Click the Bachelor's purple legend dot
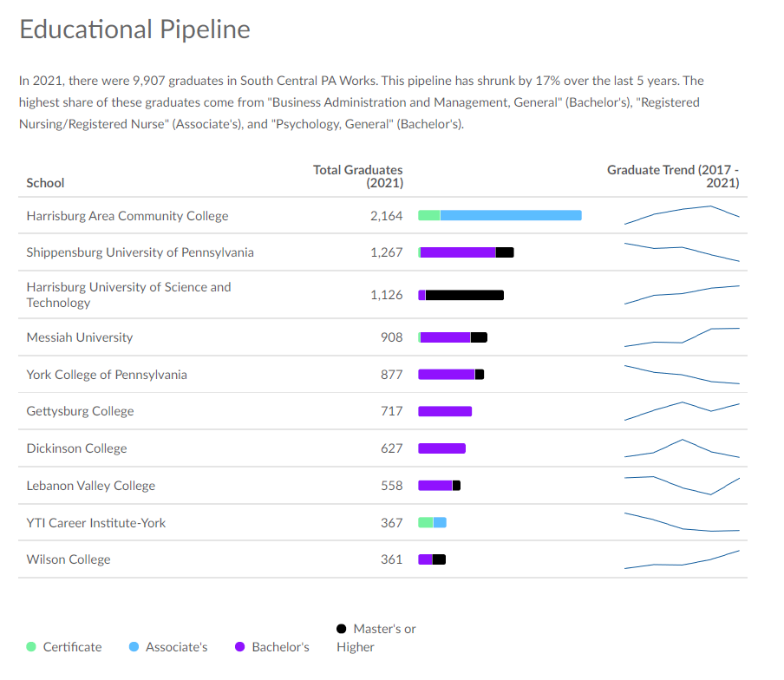 coord(240,646)
